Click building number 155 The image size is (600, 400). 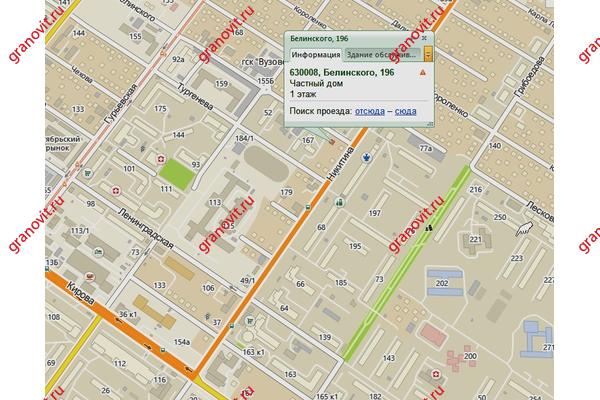(x=135, y=36)
